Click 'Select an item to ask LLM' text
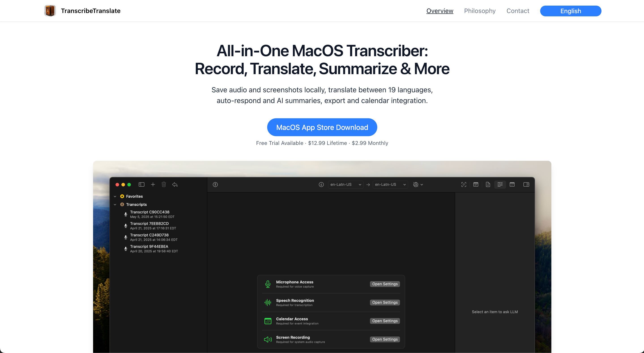The height and width of the screenshot is (353, 644). [495, 312]
